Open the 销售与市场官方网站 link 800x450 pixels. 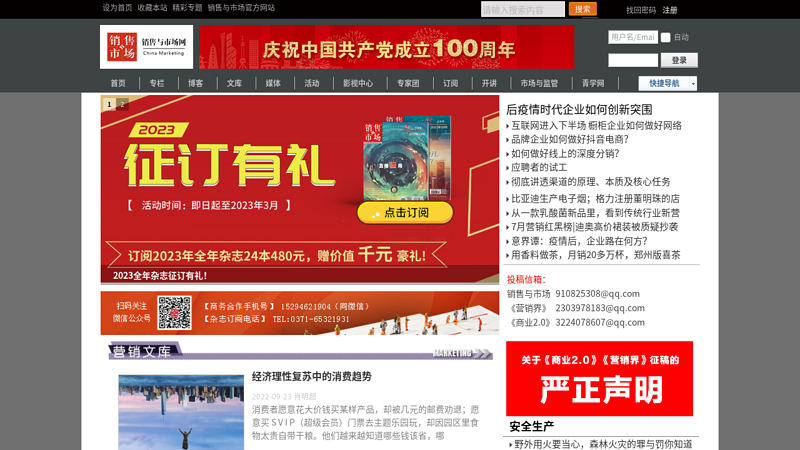tap(241, 8)
